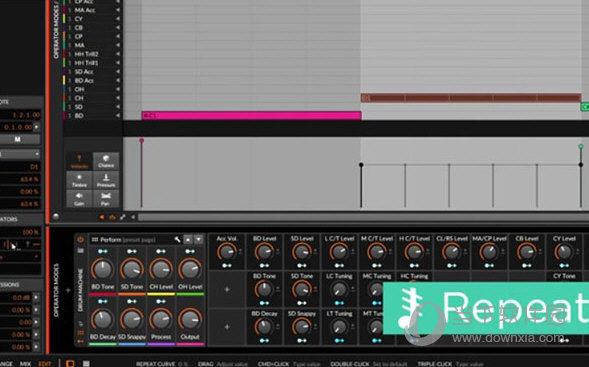Click the M mute button in inspector

point(18,139)
